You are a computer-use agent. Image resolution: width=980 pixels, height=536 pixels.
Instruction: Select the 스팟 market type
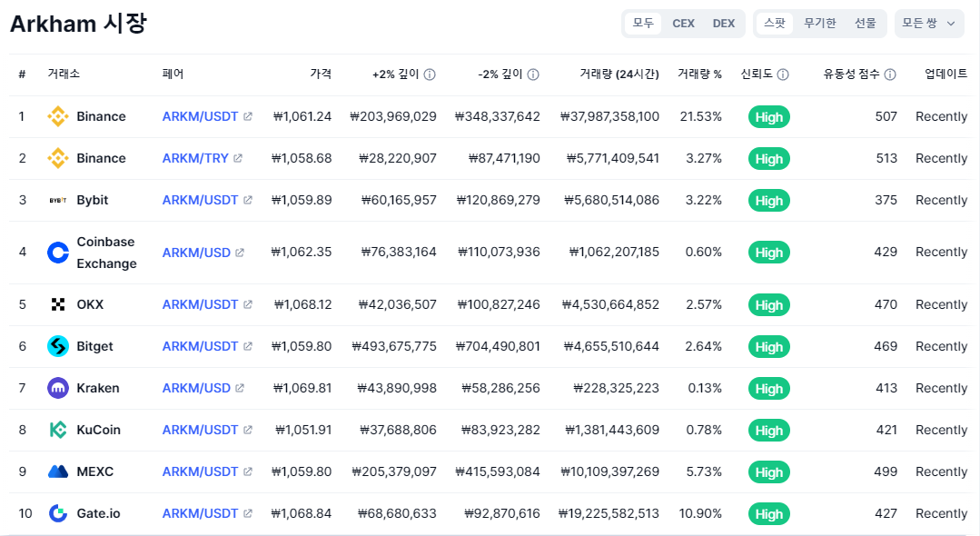click(775, 23)
